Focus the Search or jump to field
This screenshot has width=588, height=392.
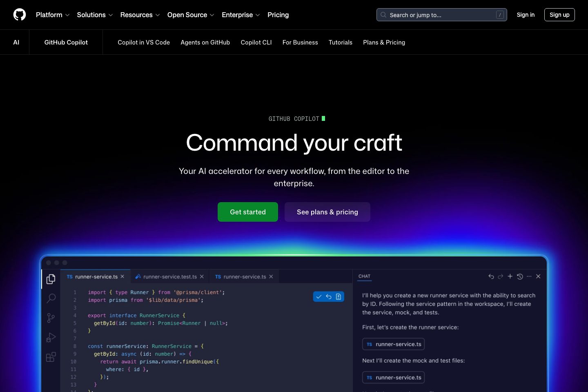point(442,15)
